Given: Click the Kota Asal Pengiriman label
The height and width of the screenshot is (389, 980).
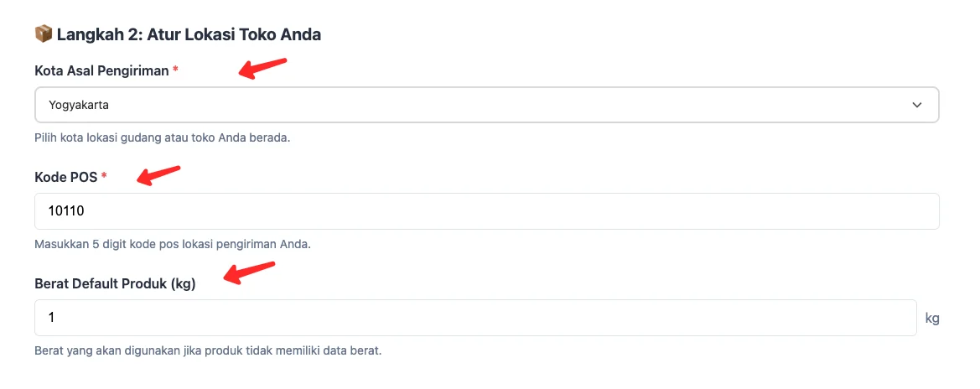Looking at the screenshot, I should point(101,71).
